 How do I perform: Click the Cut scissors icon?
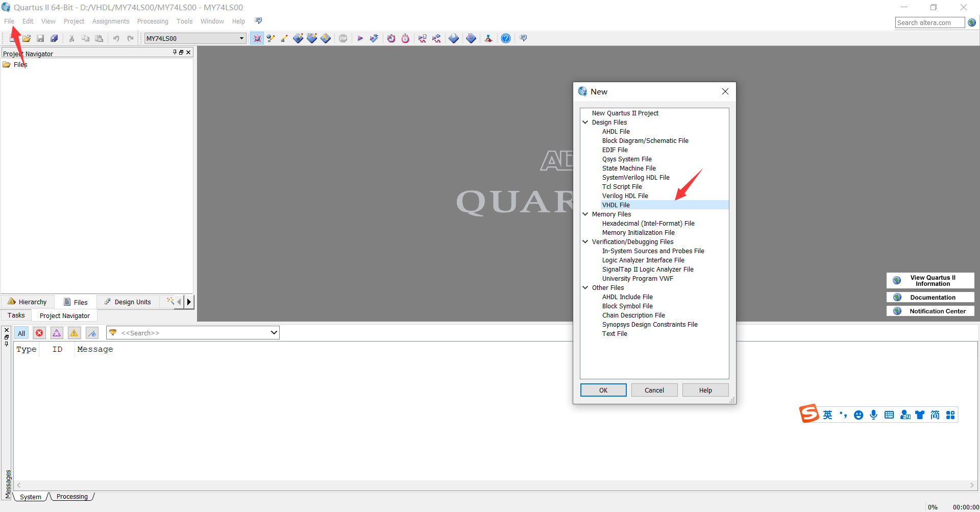pyautogui.click(x=72, y=38)
